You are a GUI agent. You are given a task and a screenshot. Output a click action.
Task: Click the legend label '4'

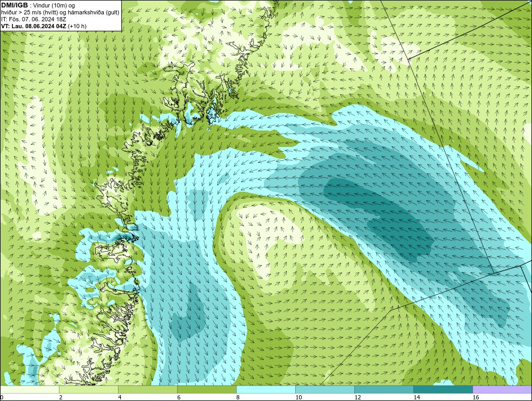(120, 398)
